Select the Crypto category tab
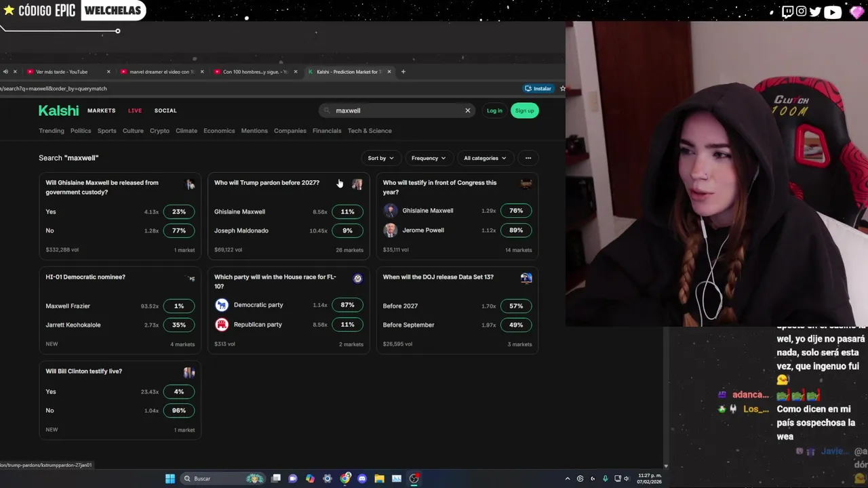The width and height of the screenshot is (868, 488). (x=159, y=131)
